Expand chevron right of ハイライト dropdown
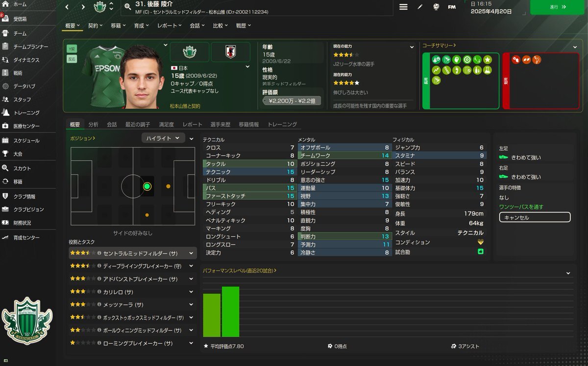Viewport: 588px width, 366px height. [192, 139]
